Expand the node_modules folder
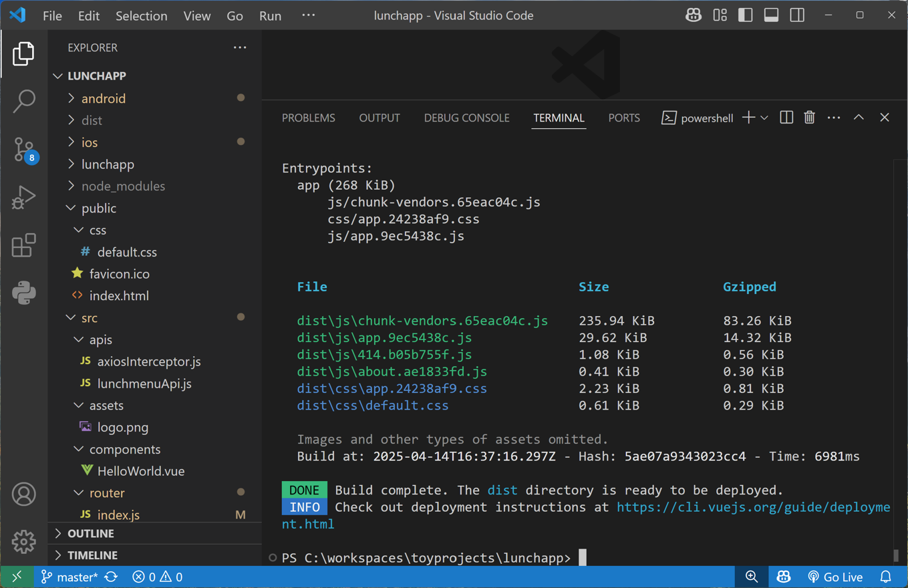 pos(155,186)
